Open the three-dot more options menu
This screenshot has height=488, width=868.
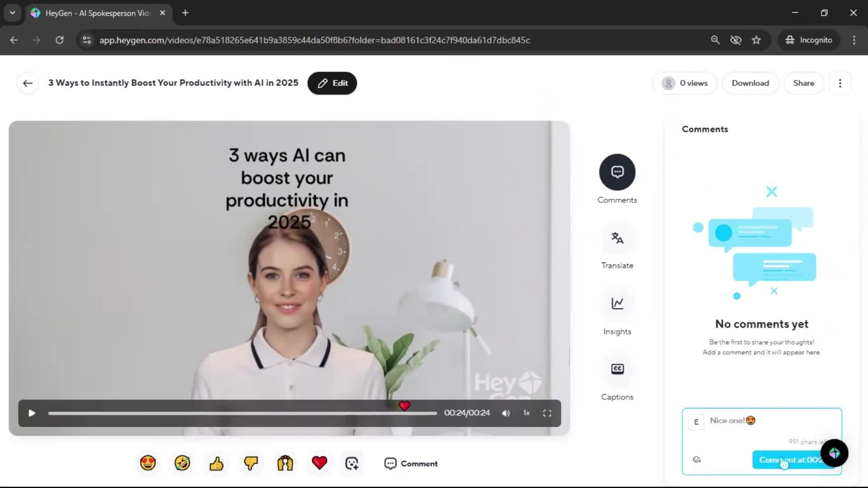tap(840, 83)
